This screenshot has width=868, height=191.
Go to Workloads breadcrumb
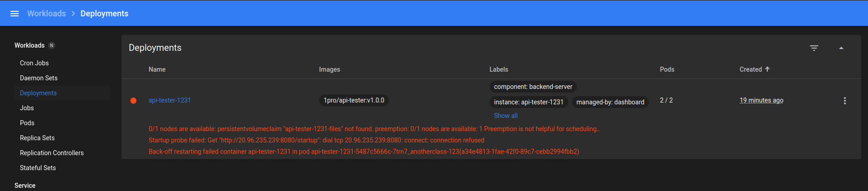point(47,14)
